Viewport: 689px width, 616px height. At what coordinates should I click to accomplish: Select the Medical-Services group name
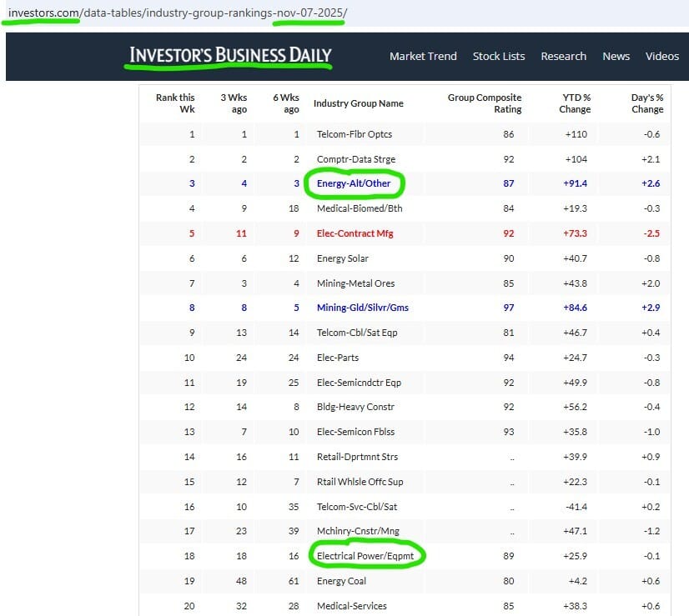tap(351, 606)
